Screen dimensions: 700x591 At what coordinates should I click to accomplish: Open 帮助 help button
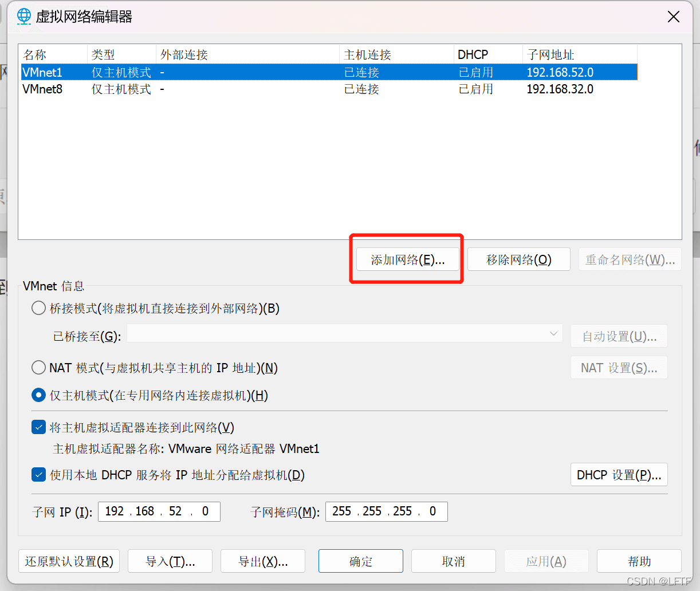639,561
